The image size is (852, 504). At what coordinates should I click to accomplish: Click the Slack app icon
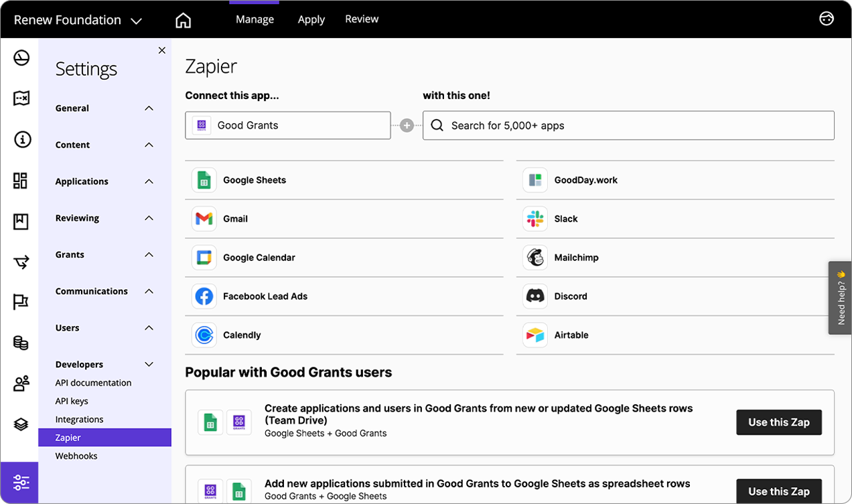coord(535,219)
